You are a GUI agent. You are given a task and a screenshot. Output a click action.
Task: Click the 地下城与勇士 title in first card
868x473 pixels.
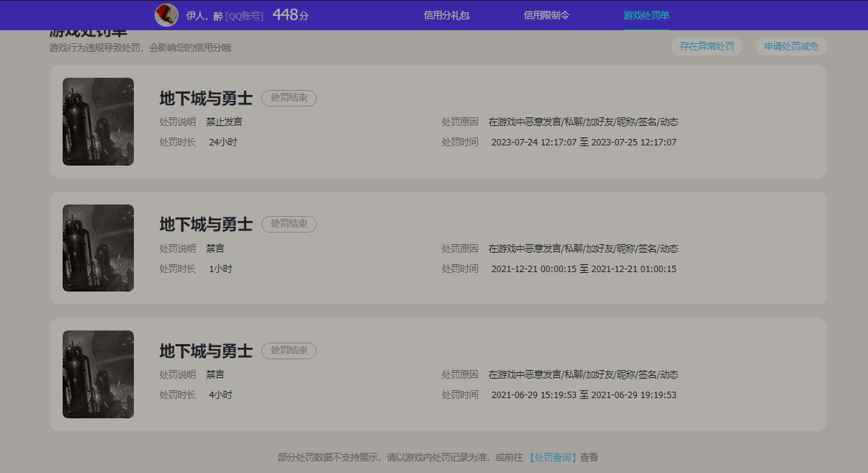click(206, 99)
